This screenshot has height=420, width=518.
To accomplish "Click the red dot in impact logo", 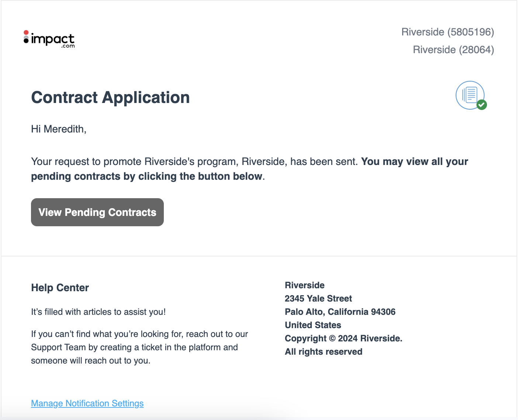I will click(26, 32).
